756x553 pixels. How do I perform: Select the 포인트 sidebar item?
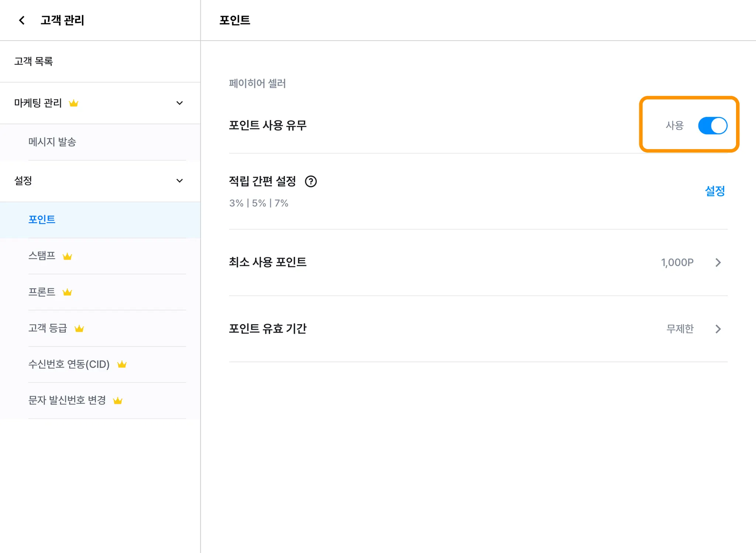42,220
